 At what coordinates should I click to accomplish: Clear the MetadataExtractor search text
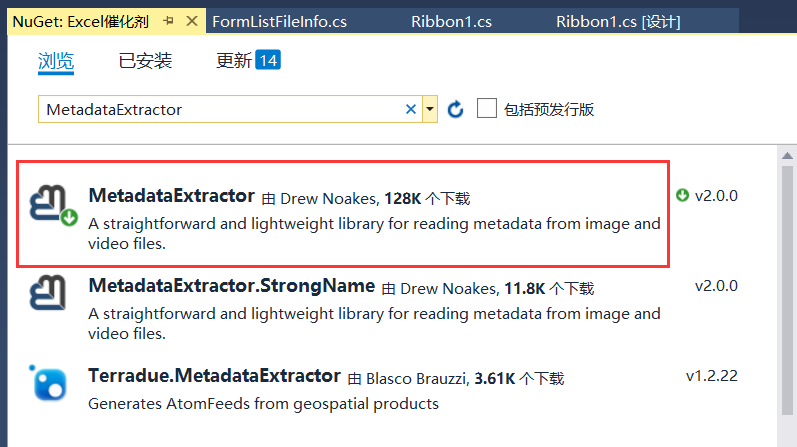click(x=410, y=109)
